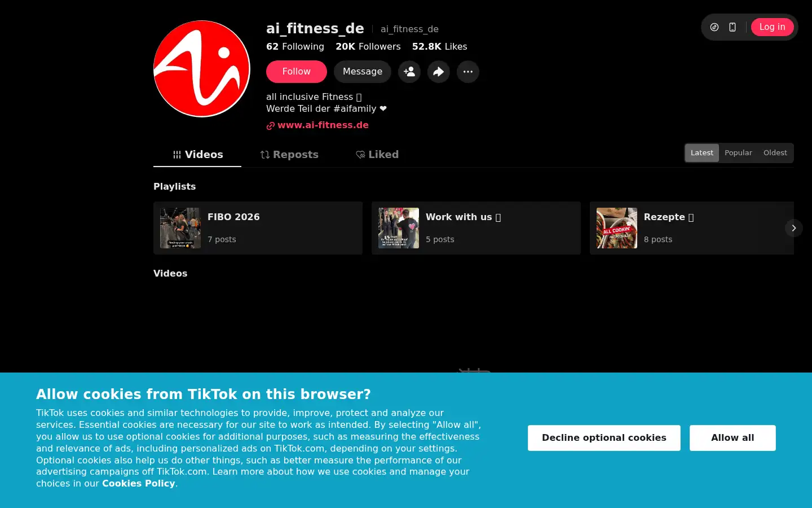This screenshot has width=812, height=508.
Task: Click the Rezepte playlist thumbnail
Action: click(617, 228)
